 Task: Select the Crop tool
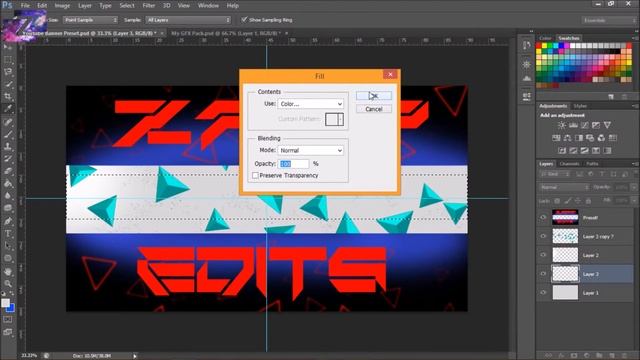[x=8, y=96]
